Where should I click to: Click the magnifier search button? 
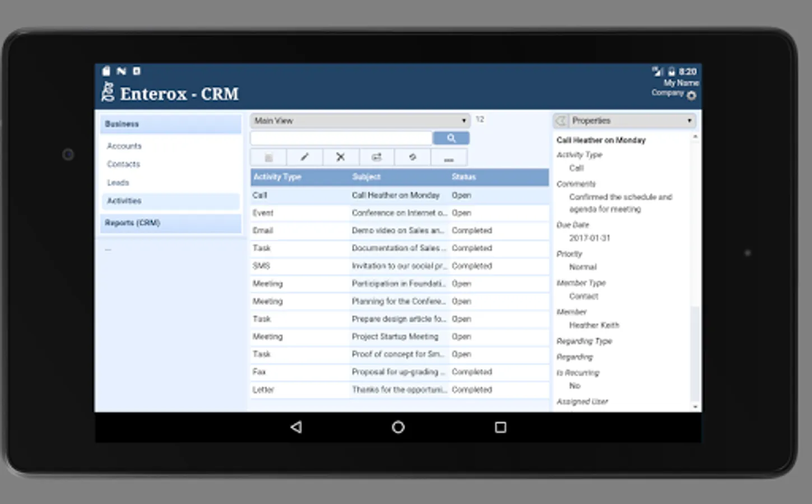[451, 138]
